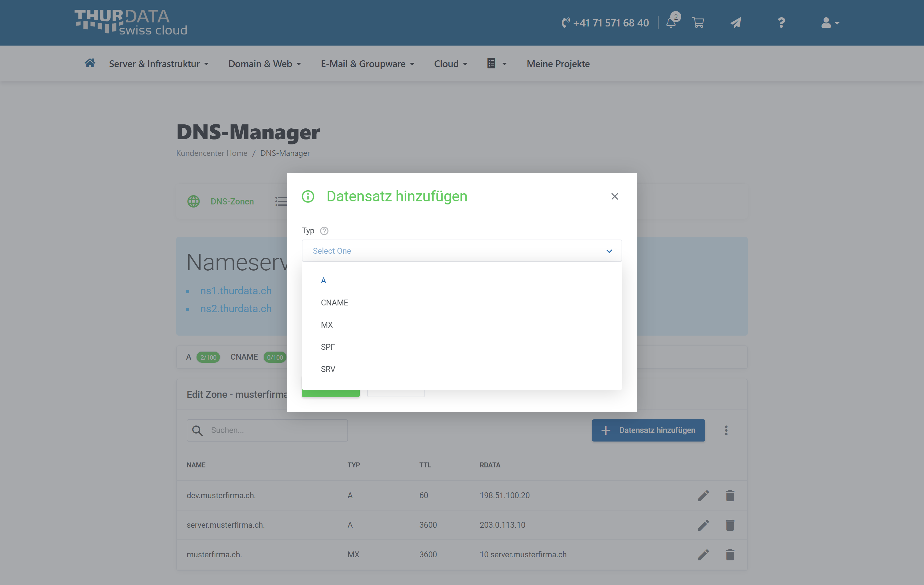The height and width of the screenshot is (585, 924).
Task: Focus the Suchen search field
Action: 267,430
